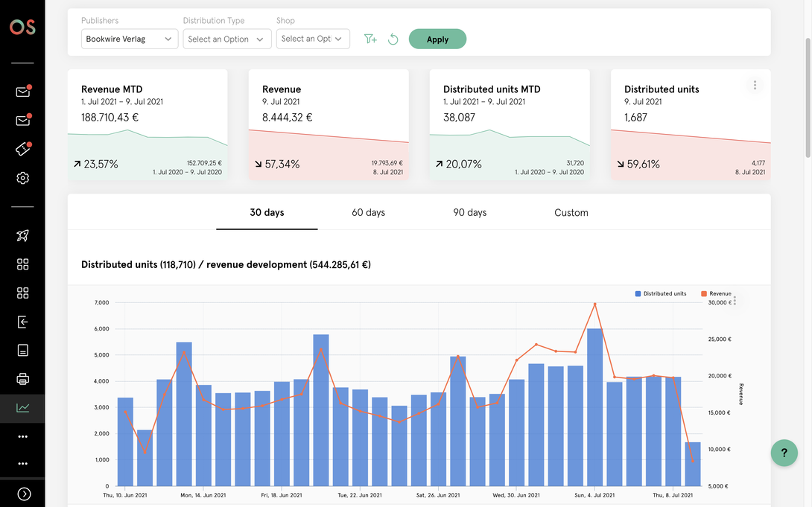The width and height of the screenshot is (812, 507).
Task: Open the Distribution Type dropdown
Action: pyautogui.click(x=226, y=39)
